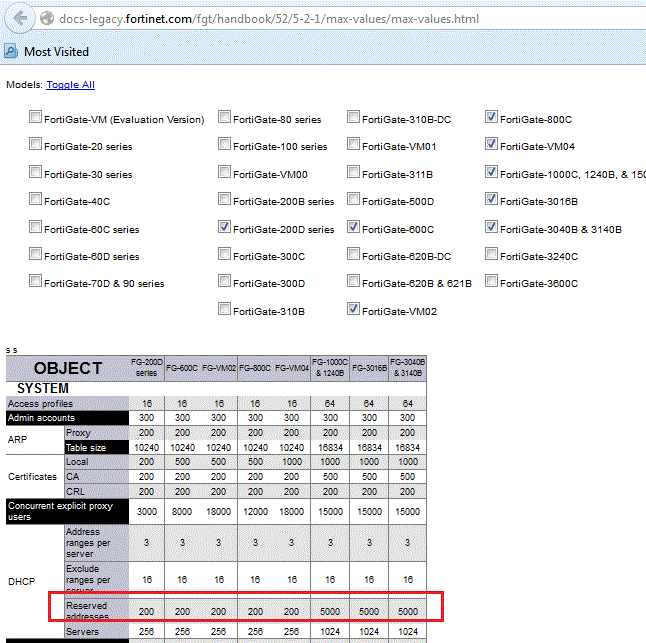
Task: Enable the FortiGate-300D checkbox
Action: pyautogui.click(x=224, y=281)
